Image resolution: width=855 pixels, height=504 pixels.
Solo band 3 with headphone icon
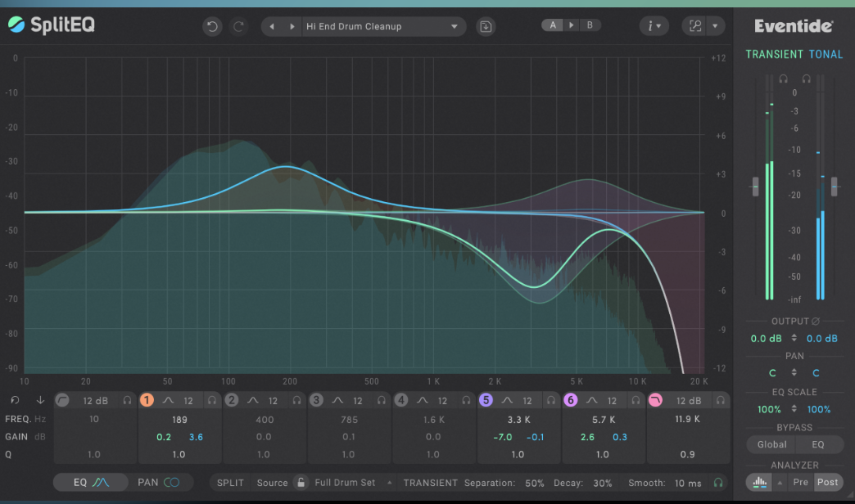(381, 400)
